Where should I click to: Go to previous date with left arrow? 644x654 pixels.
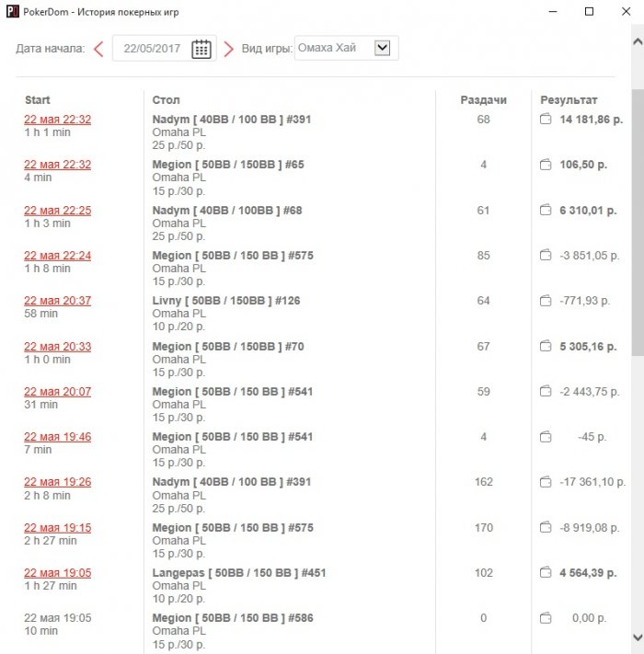98,49
